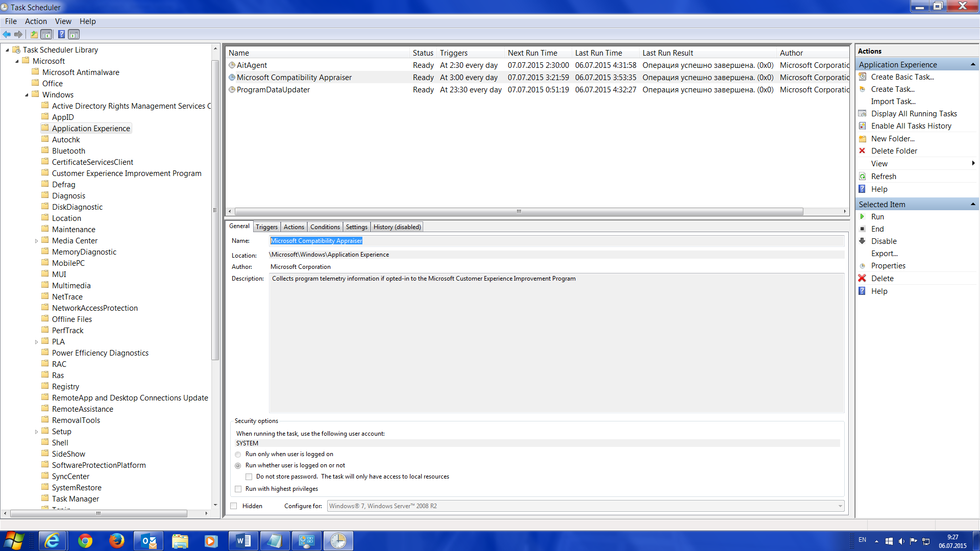Expand the Setup folder node
Screen dimensions: 980x551
tap(36, 432)
